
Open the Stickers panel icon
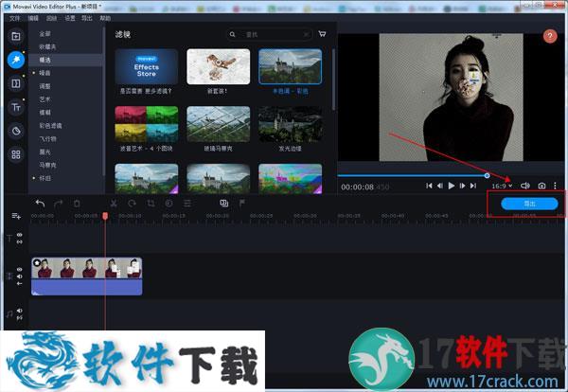tap(16, 131)
